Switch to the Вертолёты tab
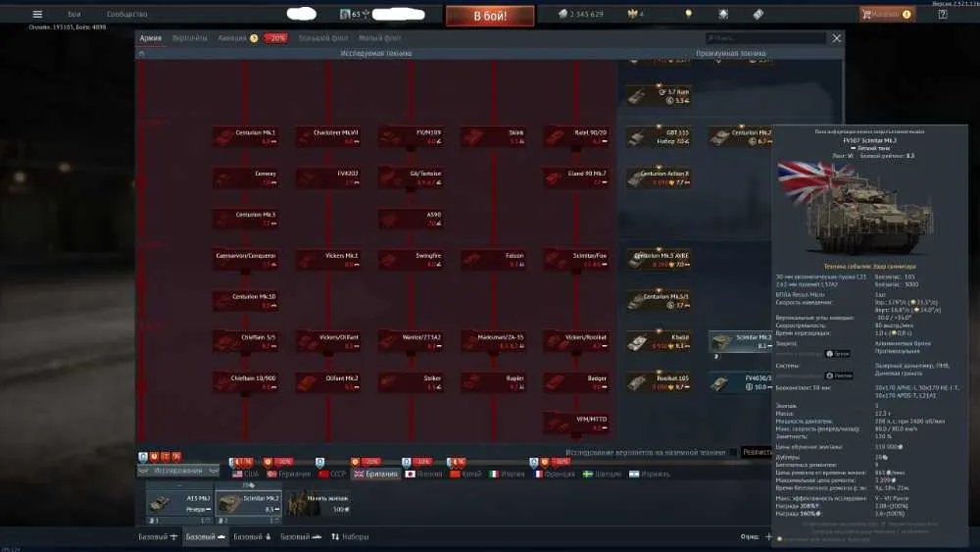Viewport: 980px width, 552px height. (x=189, y=38)
